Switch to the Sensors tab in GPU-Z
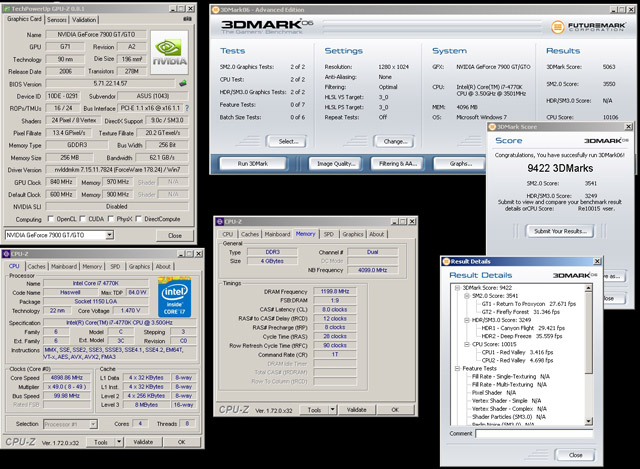The height and width of the screenshot is (469, 640). [56, 19]
